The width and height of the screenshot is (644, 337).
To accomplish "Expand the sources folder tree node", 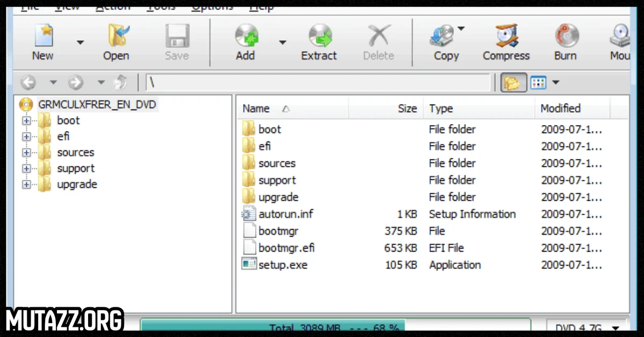I will 26,153.
